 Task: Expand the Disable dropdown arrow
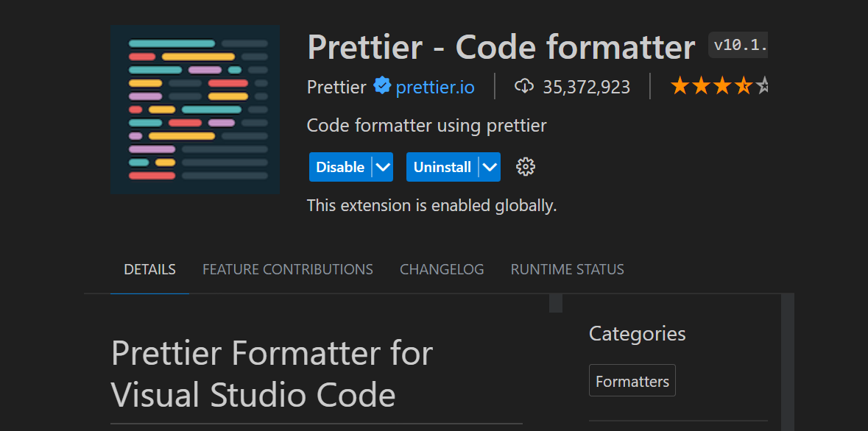point(383,167)
